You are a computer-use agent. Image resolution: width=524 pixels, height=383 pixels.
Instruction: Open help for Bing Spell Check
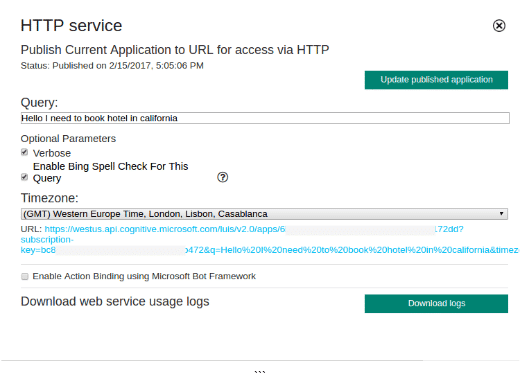(223, 177)
